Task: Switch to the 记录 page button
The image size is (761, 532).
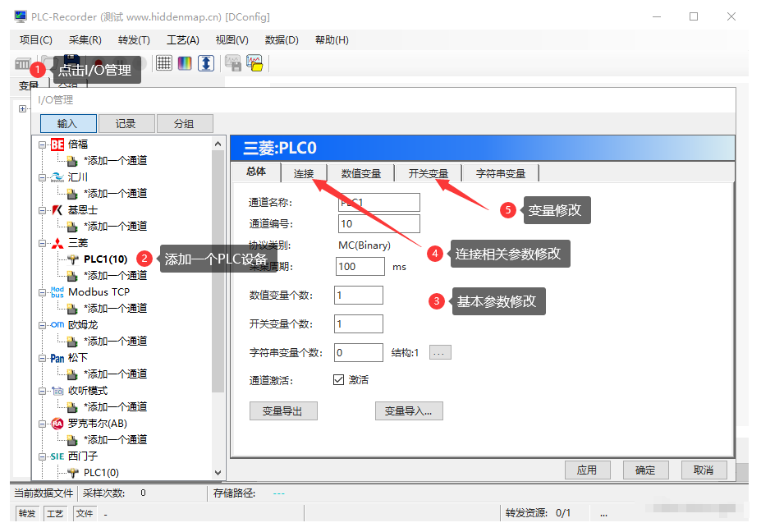Action: (x=126, y=124)
